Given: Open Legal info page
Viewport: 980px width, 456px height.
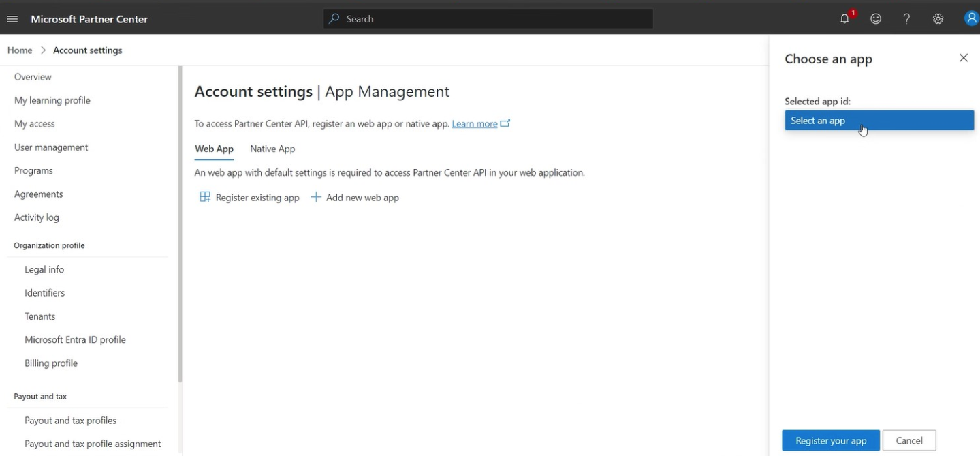Looking at the screenshot, I should click(44, 269).
